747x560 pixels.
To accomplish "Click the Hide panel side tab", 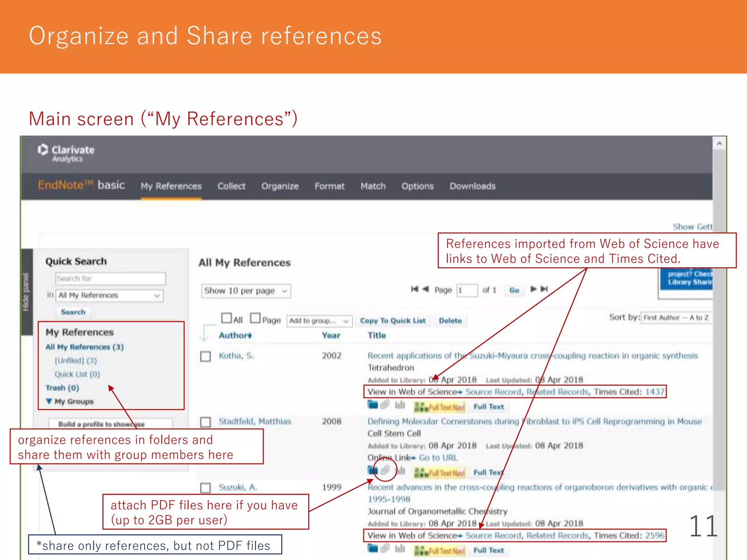I will point(27,292).
